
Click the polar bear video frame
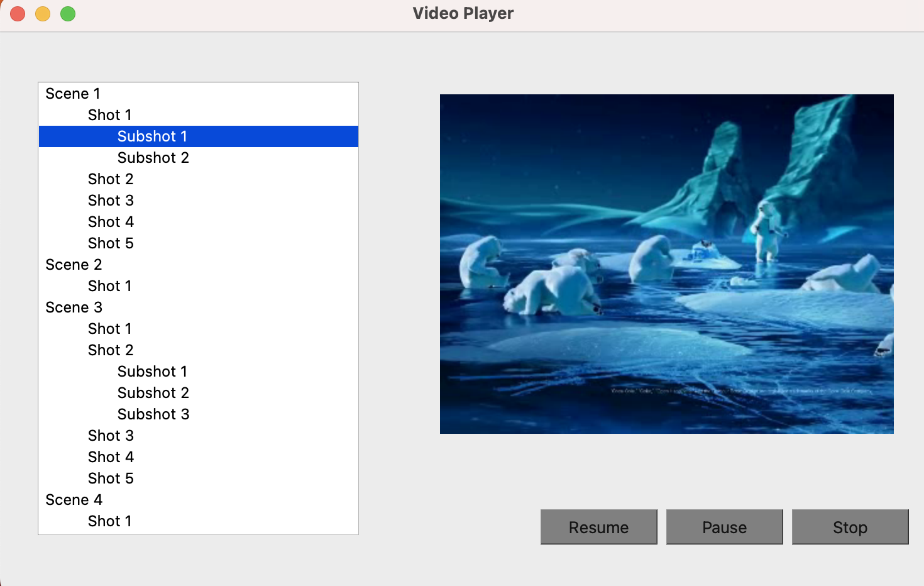[x=667, y=264]
